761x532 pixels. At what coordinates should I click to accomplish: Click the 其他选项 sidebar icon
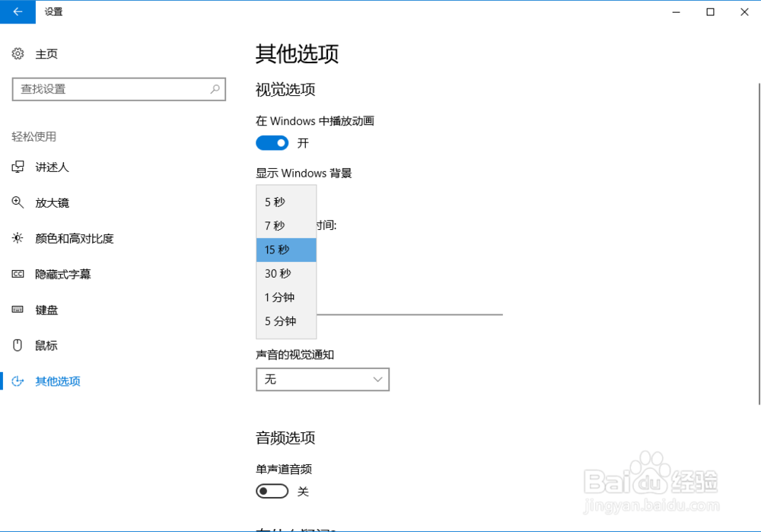click(18, 381)
